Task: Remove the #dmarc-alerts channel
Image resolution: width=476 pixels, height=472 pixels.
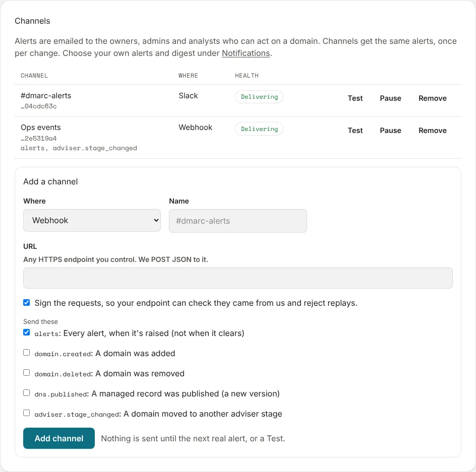Action: [432, 98]
